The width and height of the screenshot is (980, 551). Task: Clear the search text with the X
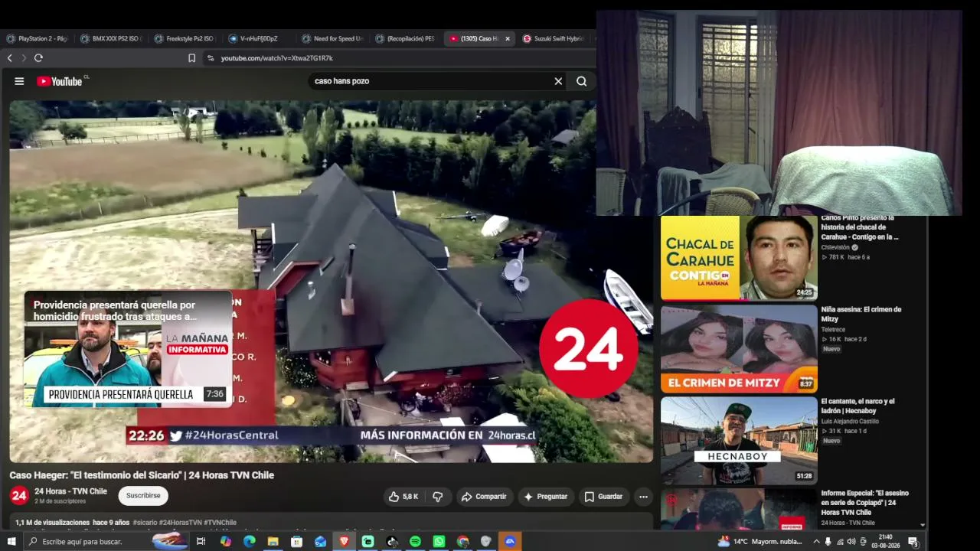[558, 81]
